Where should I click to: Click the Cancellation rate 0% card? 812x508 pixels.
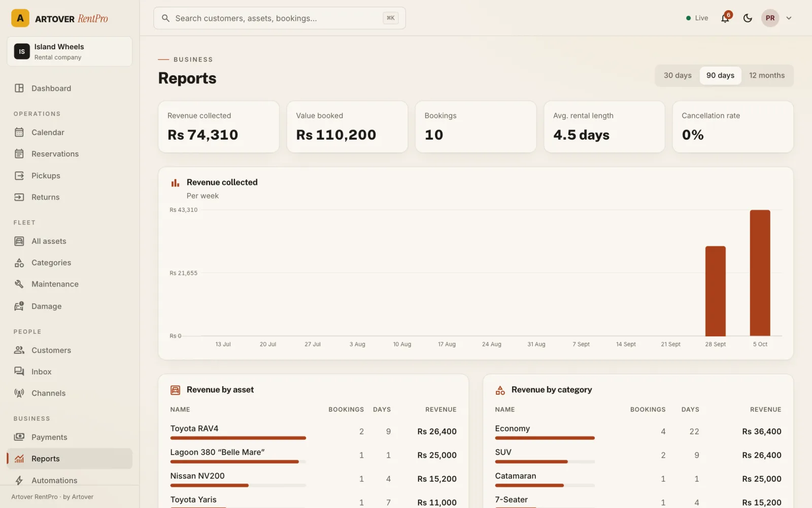(x=733, y=126)
